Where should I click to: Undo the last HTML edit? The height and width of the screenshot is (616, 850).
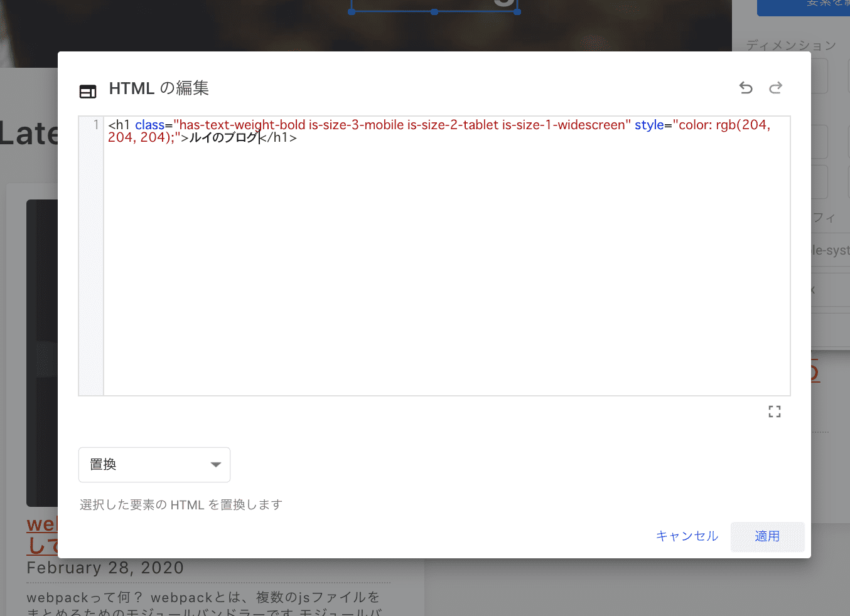pos(746,88)
